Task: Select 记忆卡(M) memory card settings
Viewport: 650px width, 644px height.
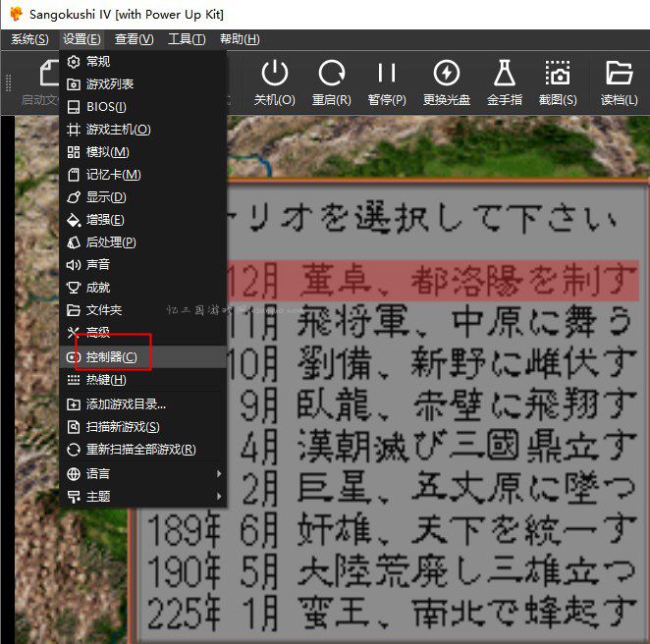Action: click(143, 175)
